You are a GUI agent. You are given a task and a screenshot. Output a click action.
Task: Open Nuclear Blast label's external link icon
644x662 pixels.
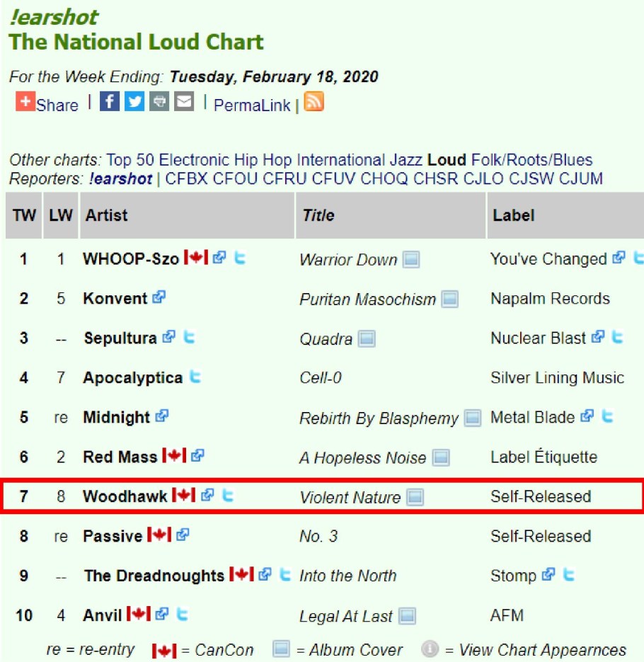pyautogui.click(x=597, y=338)
